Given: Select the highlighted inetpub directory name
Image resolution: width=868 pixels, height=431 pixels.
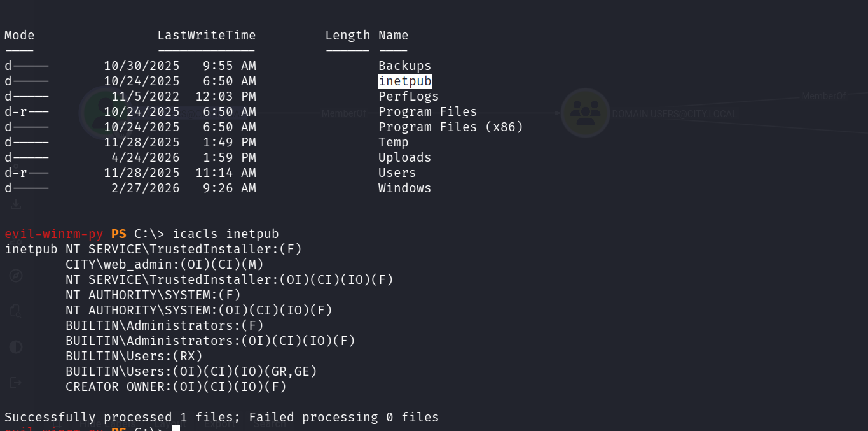Looking at the screenshot, I should [x=405, y=81].
